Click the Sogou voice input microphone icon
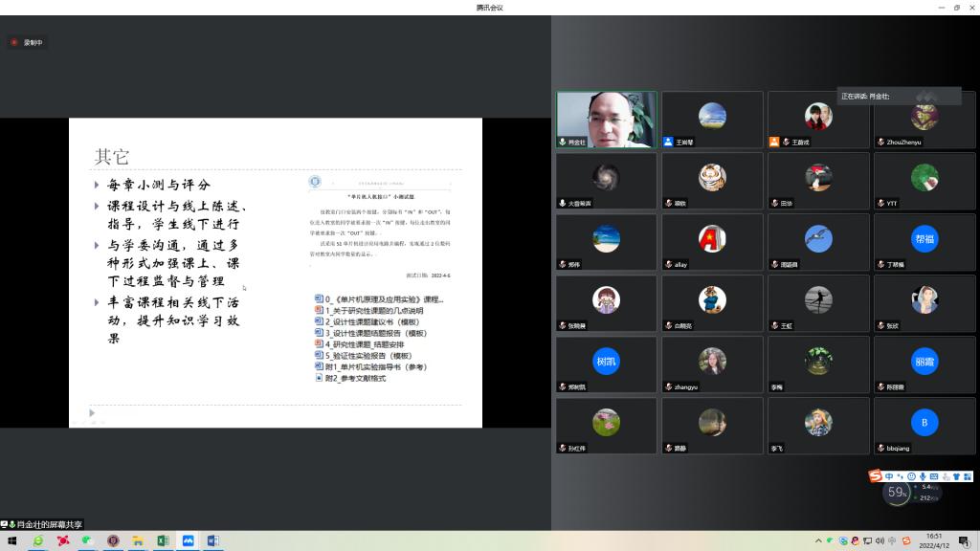This screenshot has width=980, height=551. [x=922, y=476]
